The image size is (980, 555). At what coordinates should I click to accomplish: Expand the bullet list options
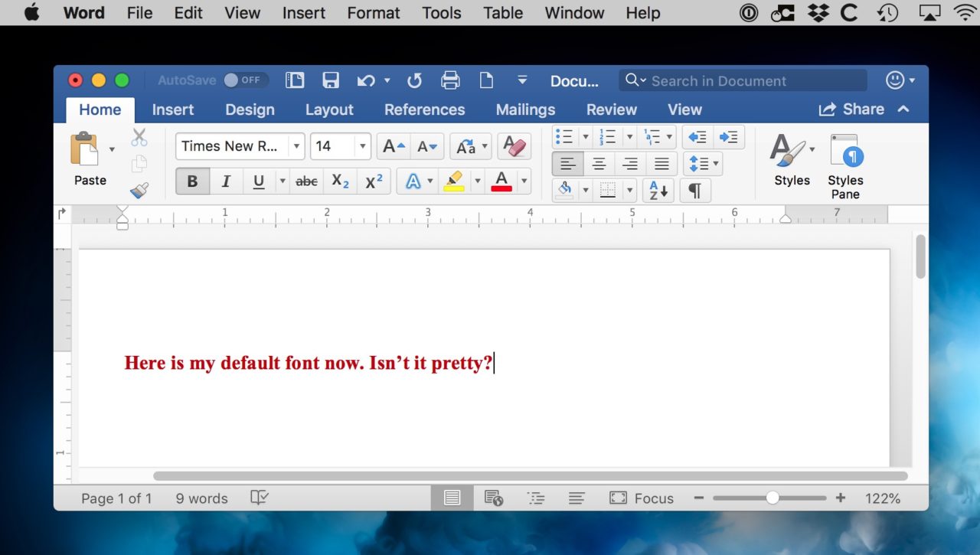pos(586,137)
